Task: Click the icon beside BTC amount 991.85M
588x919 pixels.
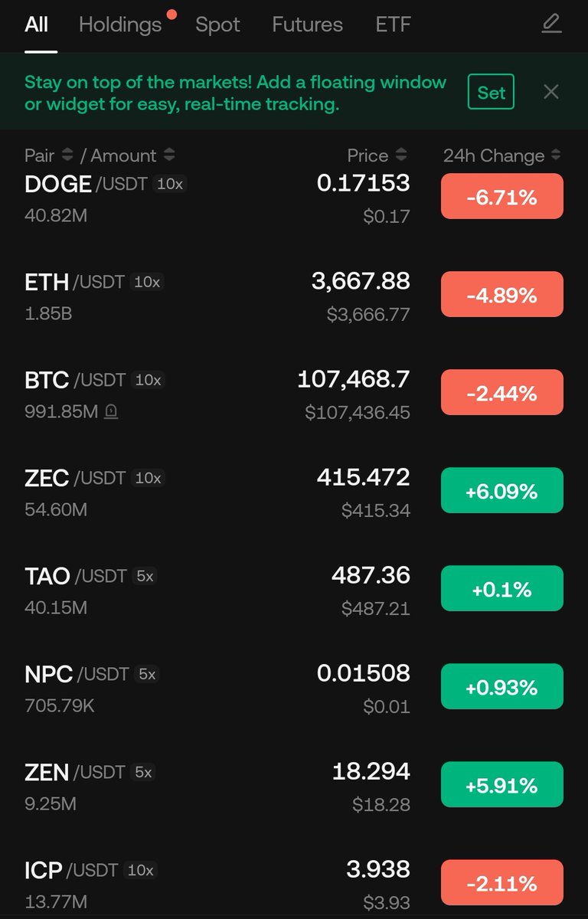Action: pos(111,412)
